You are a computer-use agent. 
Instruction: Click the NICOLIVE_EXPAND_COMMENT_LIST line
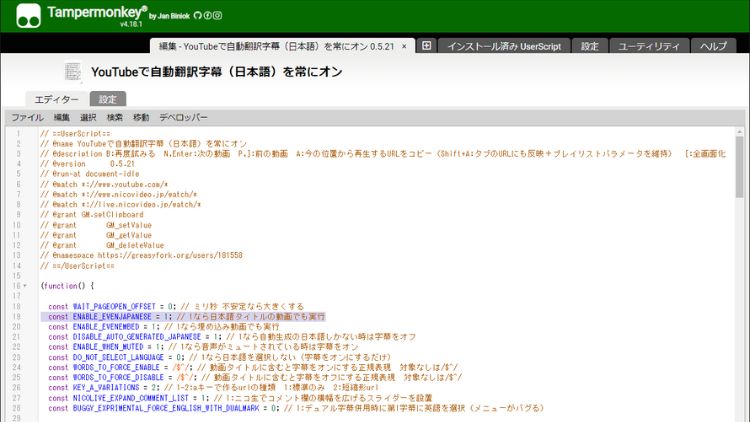[x=240, y=398]
